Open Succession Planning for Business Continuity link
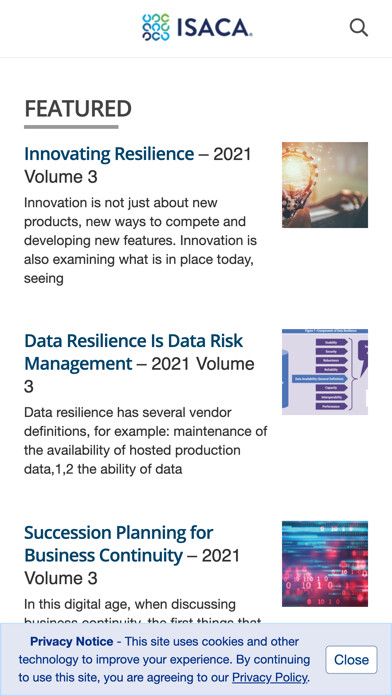 [119, 544]
